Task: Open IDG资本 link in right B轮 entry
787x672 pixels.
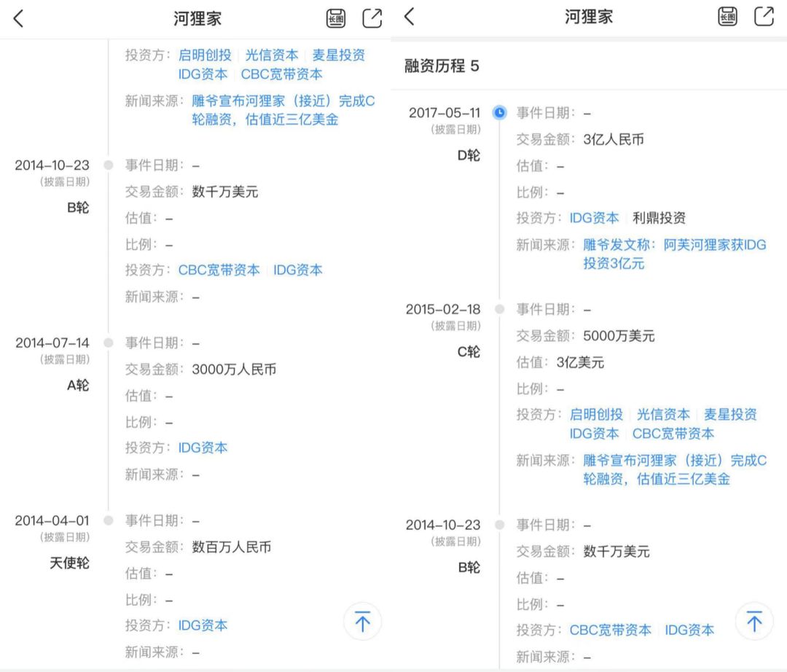Action: [x=689, y=630]
